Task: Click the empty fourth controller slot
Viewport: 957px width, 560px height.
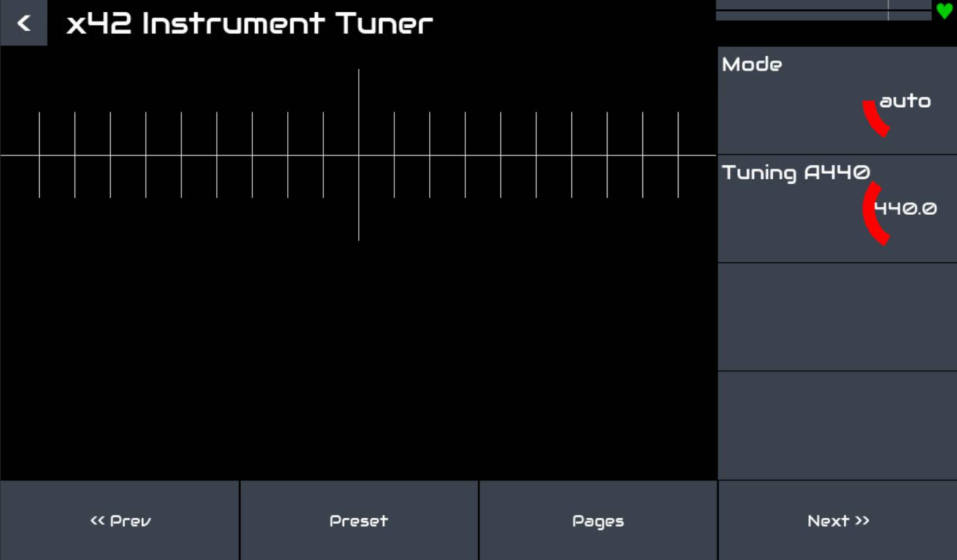Action: pyautogui.click(x=837, y=425)
